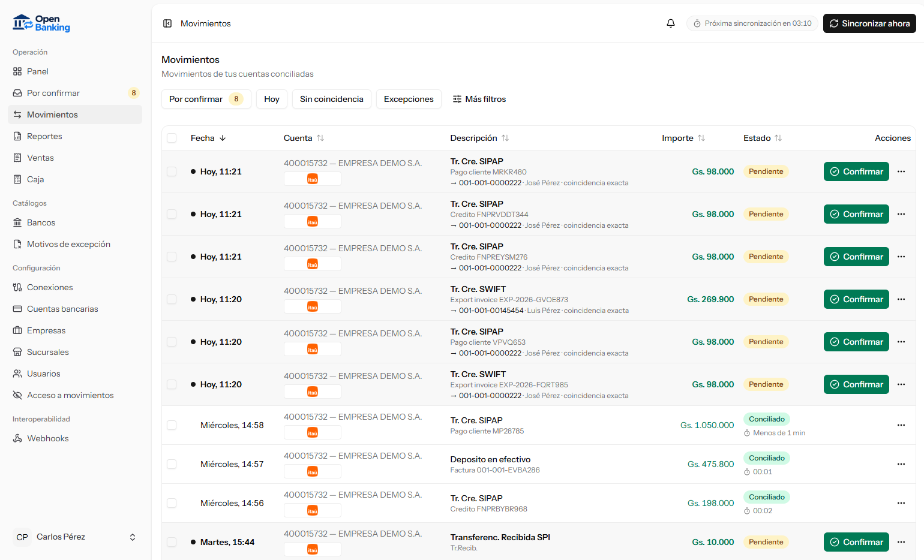Apply the Hoy filter
924x560 pixels.
click(272, 99)
